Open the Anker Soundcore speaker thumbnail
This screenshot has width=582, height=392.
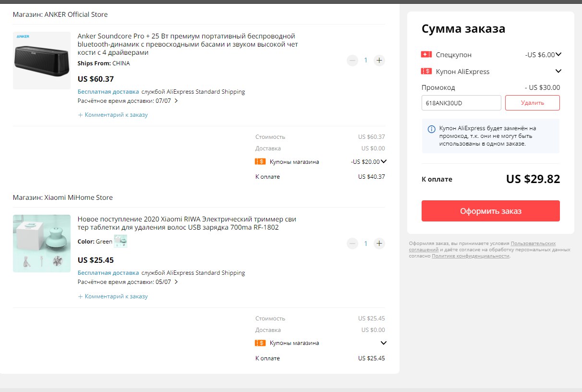(42, 61)
